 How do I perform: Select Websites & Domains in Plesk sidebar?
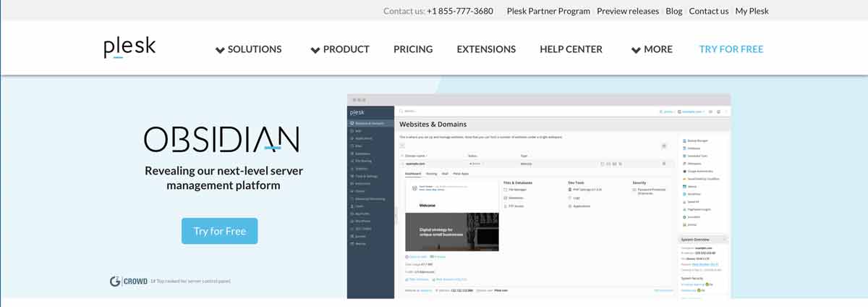click(x=370, y=123)
